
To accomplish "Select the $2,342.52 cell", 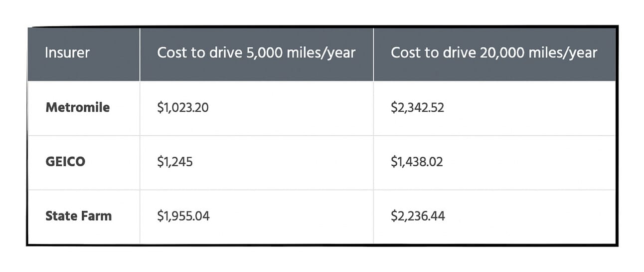I will click(417, 107).
